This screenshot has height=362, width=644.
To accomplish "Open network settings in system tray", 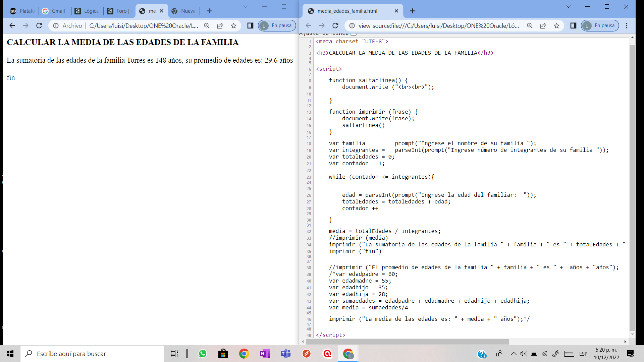I will 544,354.
